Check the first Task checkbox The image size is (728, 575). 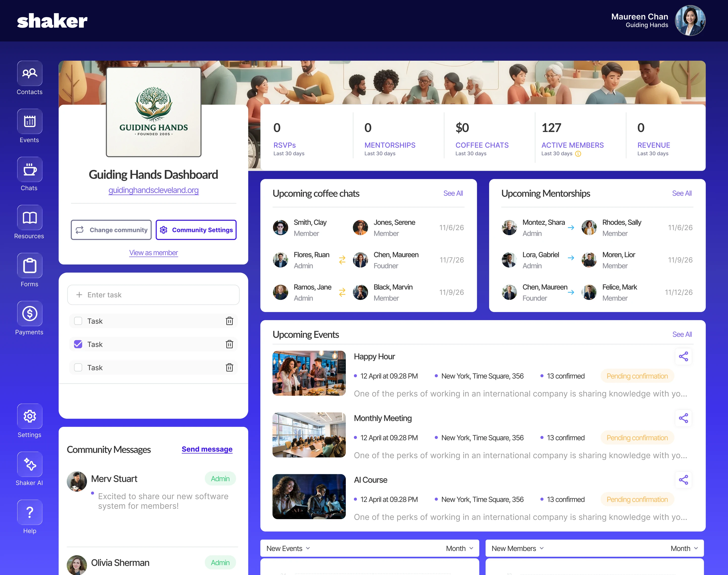[78, 321]
